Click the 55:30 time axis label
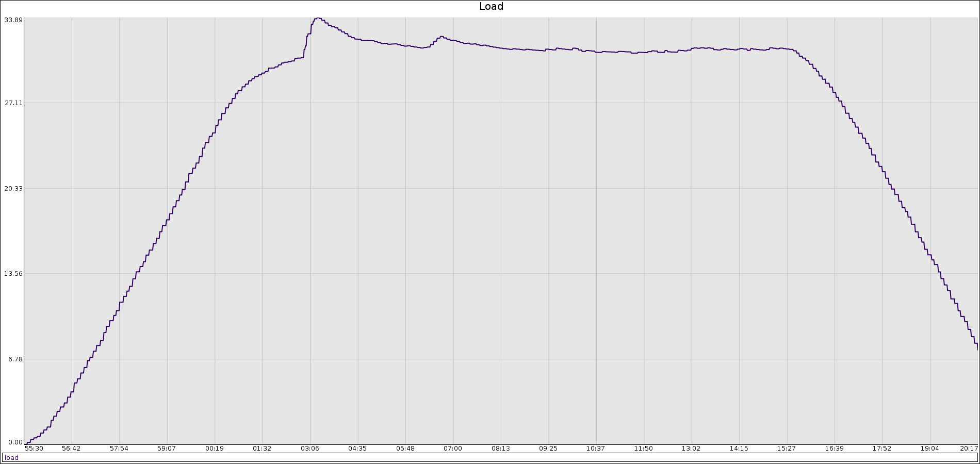The image size is (980, 464). pos(34,449)
